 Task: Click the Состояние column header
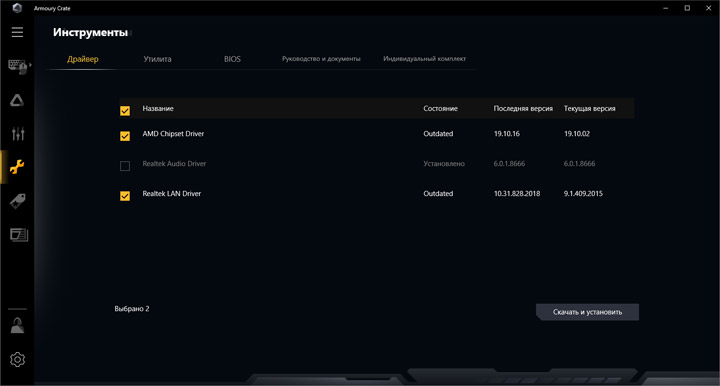[440, 109]
